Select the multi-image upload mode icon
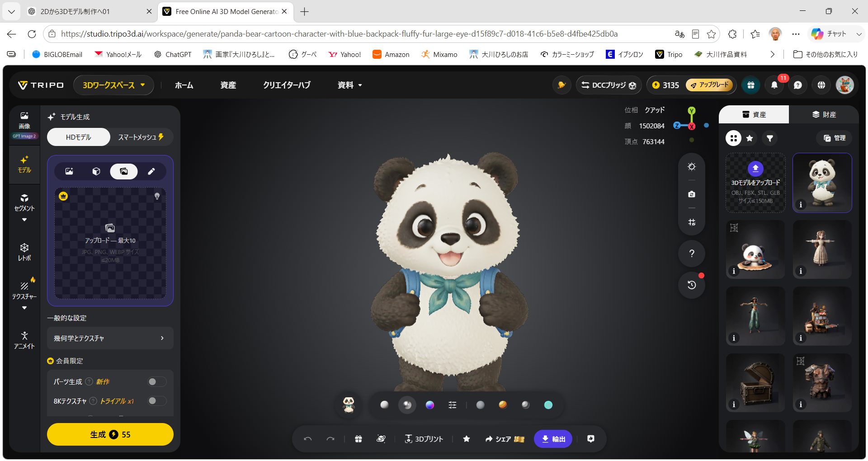 [x=123, y=171]
